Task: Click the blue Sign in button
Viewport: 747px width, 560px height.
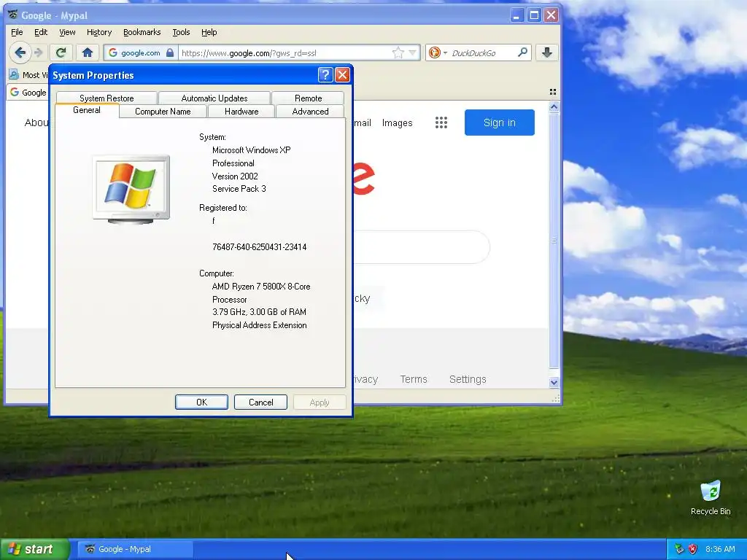Action: [x=499, y=122]
